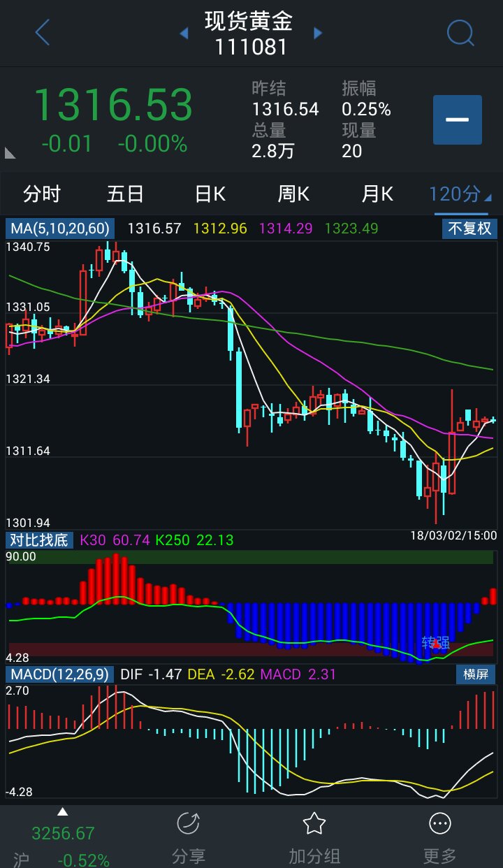Tap the instrument code 111081
The width and height of the screenshot is (503, 868).
pos(251,47)
